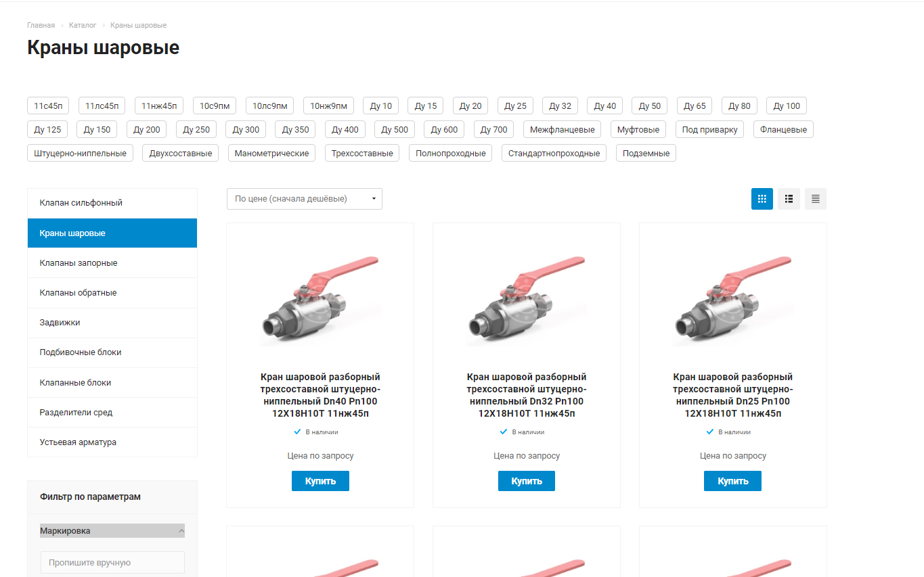This screenshot has height=577, width=924.
Task: Select the Ду 15 size tag
Action: pos(426,106)
